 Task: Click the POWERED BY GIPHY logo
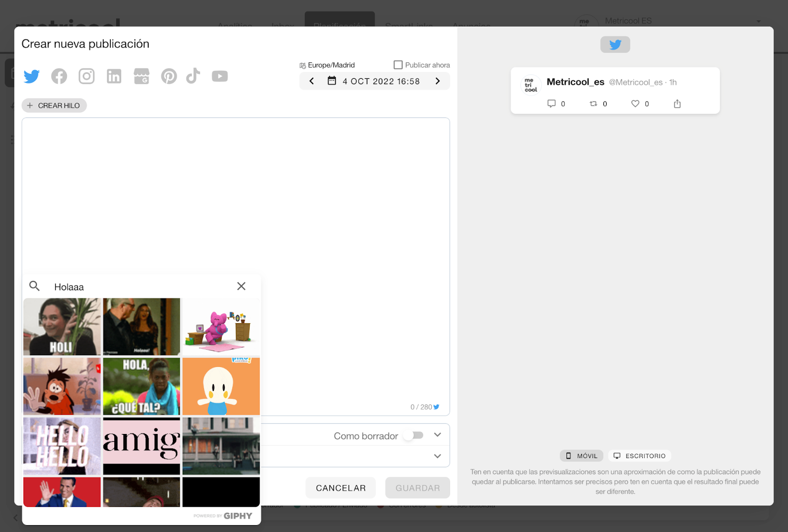point(223,516)
